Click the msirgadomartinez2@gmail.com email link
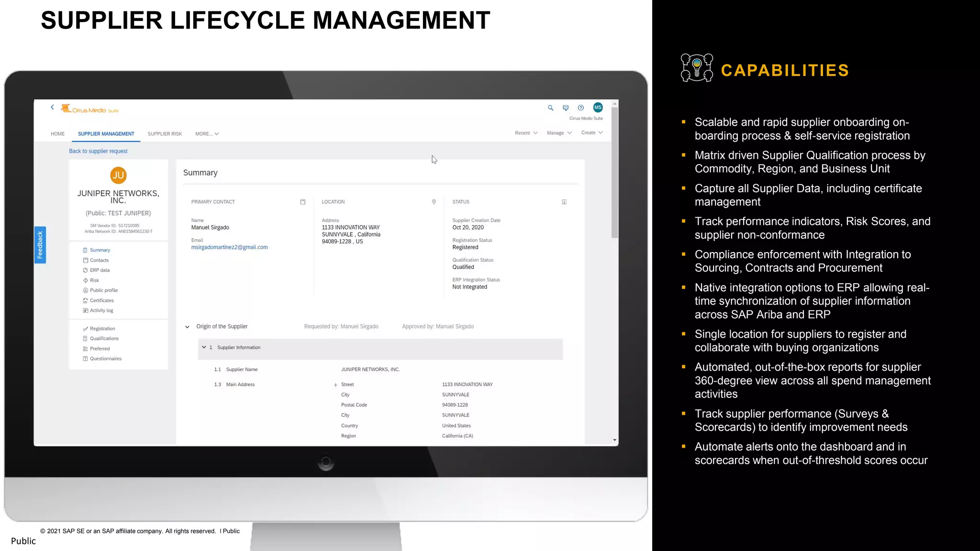 click(x=229, y=247)
